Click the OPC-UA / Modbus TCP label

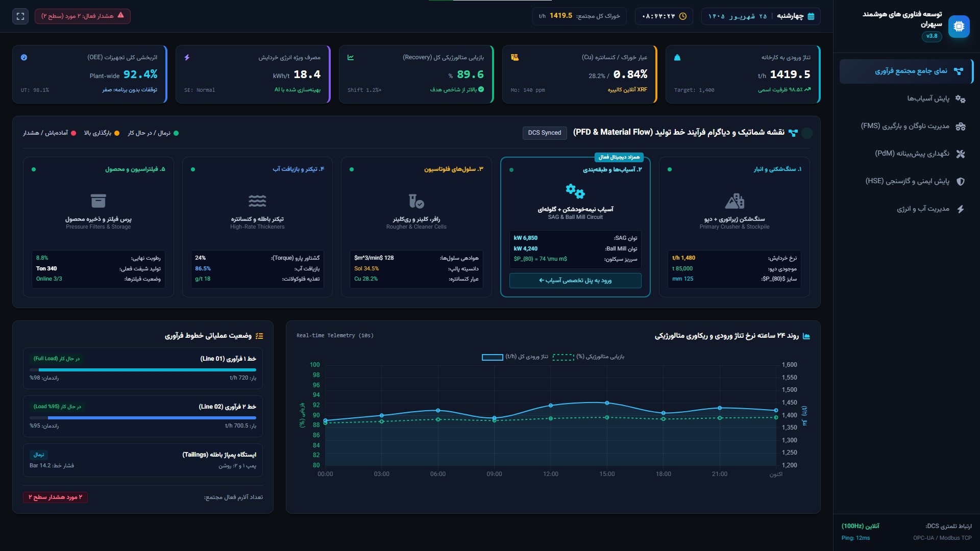[x=942, y=538]
